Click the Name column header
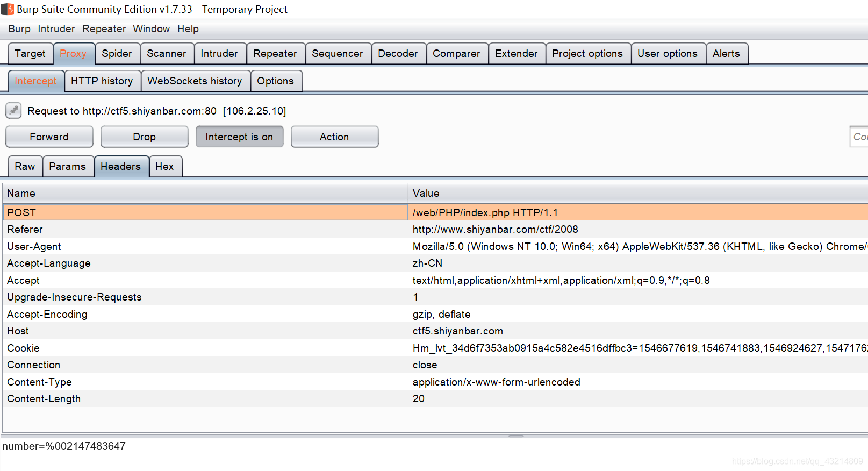The height and width of the screenshot is (471, 868). [x=205, y=194]
